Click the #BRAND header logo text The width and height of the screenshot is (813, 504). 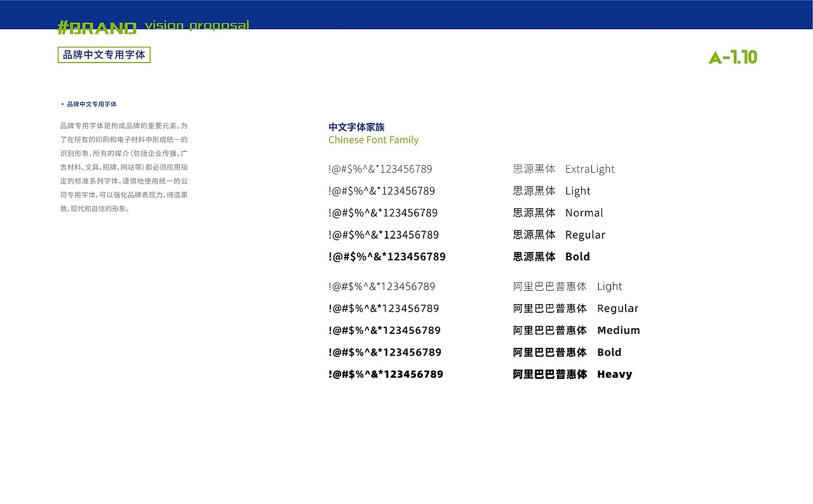tap(97, 27)
